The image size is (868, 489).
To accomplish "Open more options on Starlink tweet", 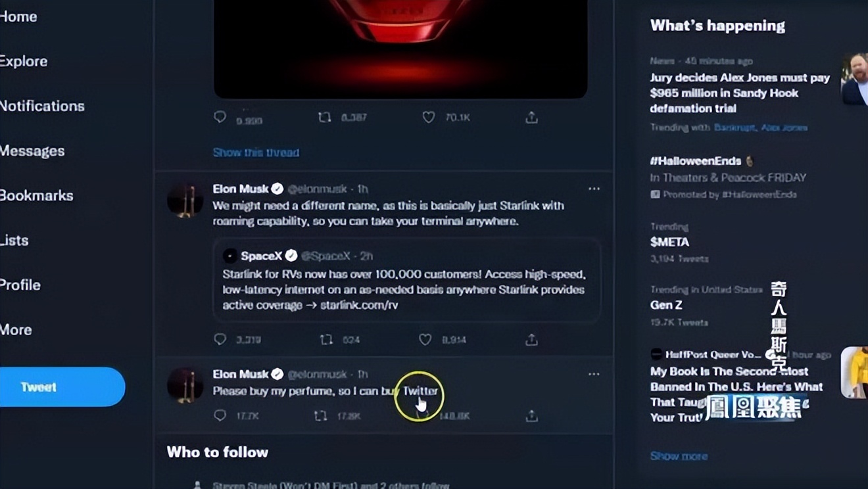I will tap(594, 189).
